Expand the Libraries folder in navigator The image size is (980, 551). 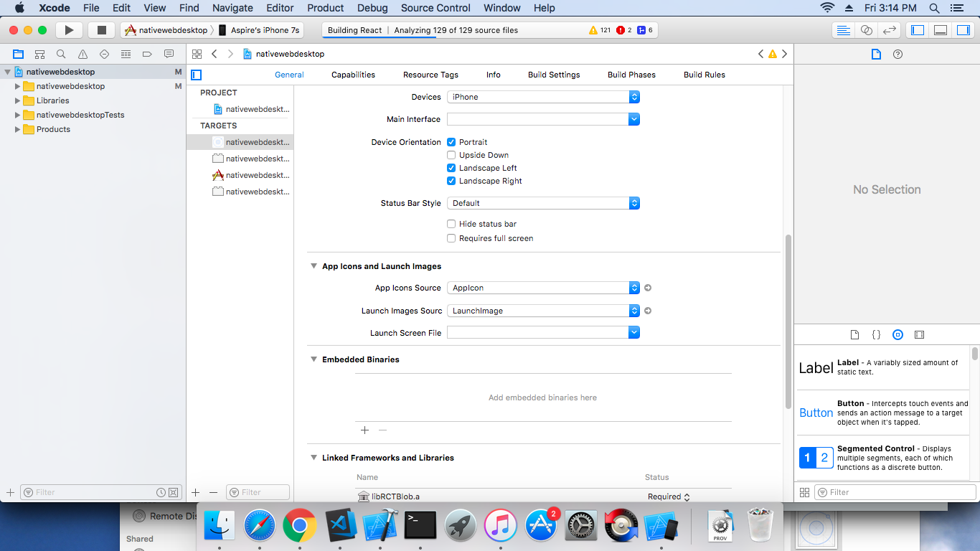pyautogui.click(x=18, y=100)
